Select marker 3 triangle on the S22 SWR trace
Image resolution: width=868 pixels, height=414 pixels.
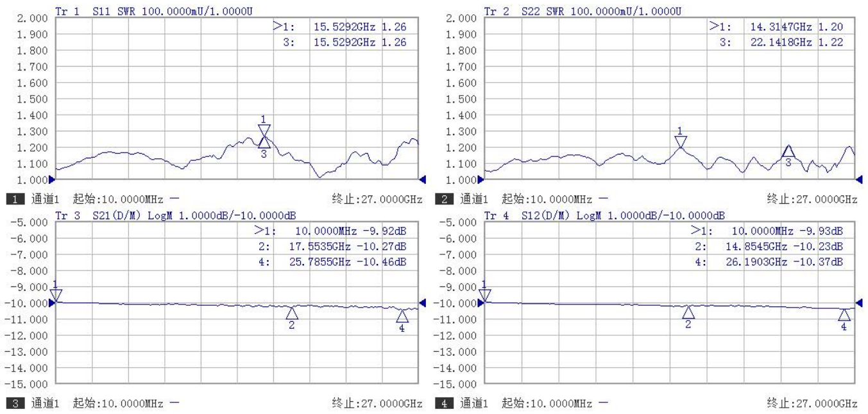(788, 151)
